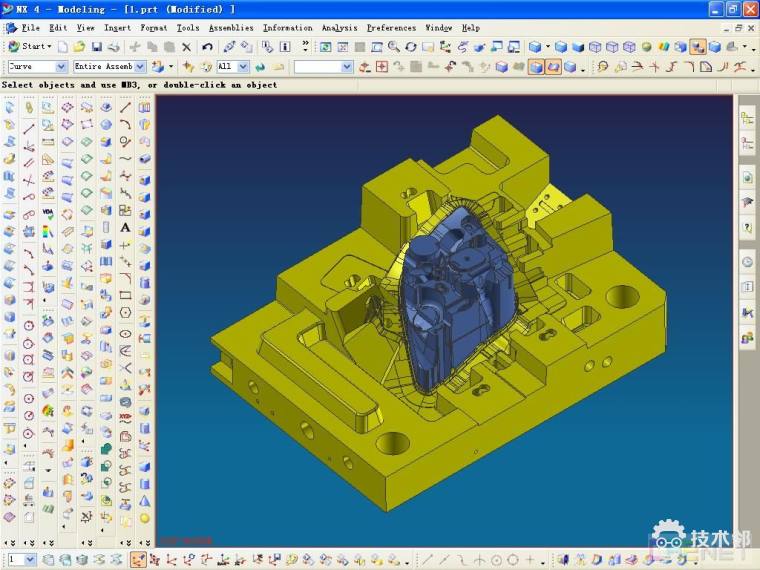Open the Assemblies menu
Viewport: 760px width, 570px height.
click(231, 28)
